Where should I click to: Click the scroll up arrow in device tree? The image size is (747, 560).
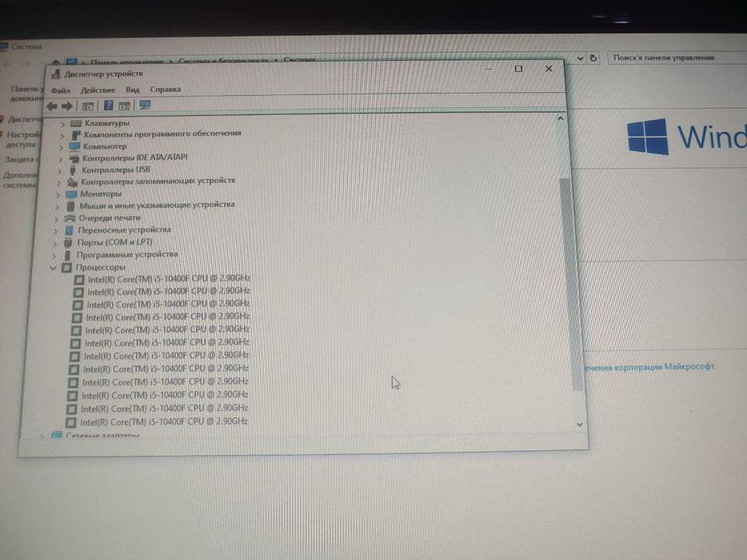click(560, 118)
